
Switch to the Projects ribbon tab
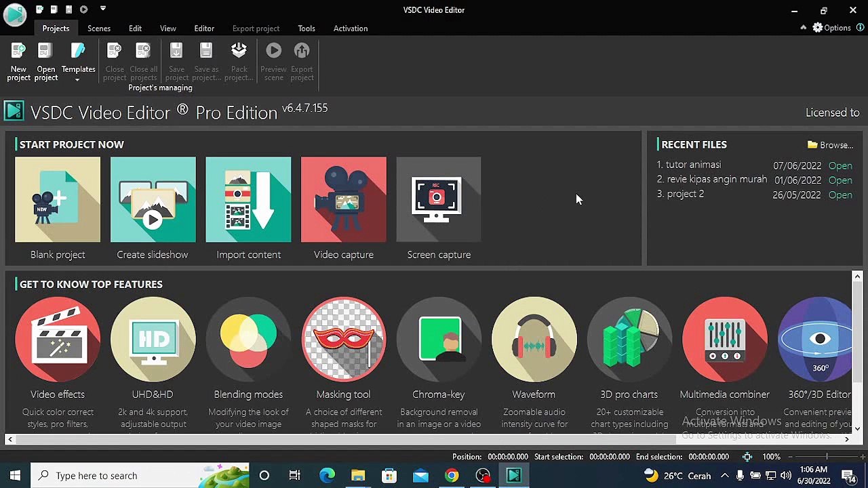coord(56,28)
